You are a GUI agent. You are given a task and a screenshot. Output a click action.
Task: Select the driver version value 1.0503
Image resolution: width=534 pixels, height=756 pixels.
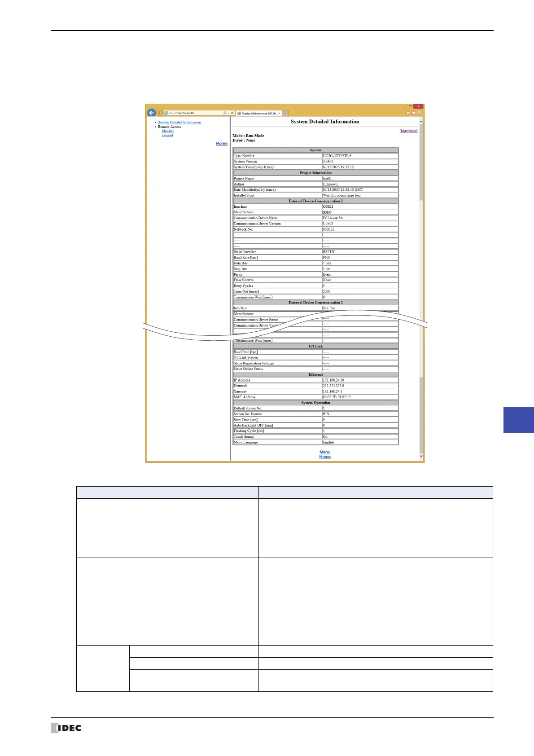(328, 224)
